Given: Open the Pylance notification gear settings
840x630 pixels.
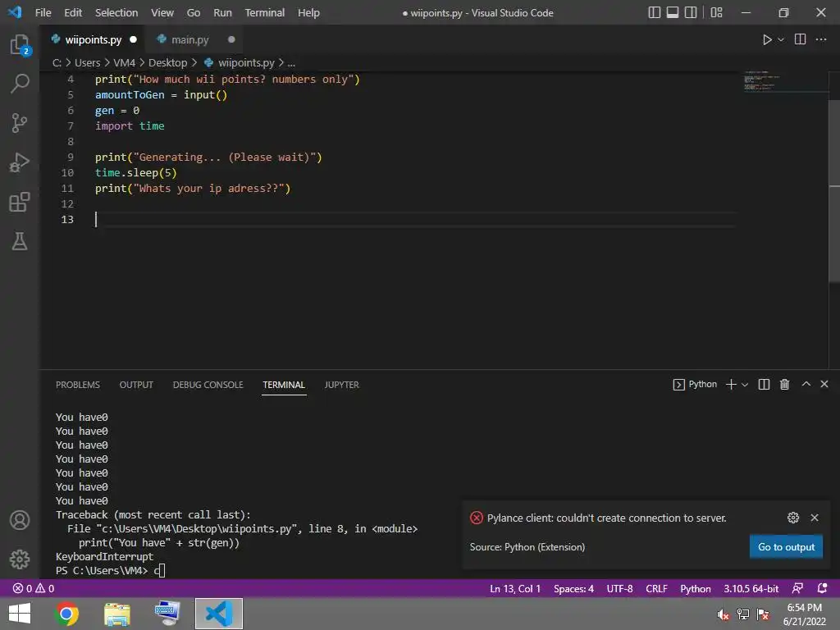Looking at the screenshot, I should click(793, 518).
